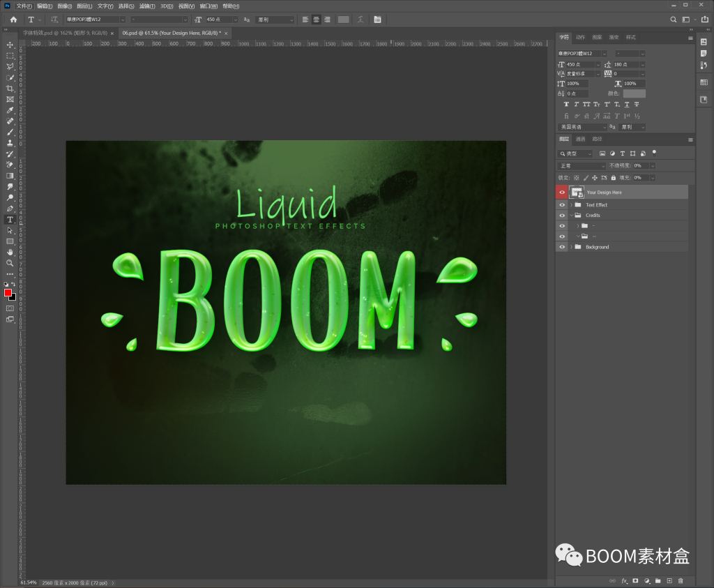The height and width of the screenshot is (588, 714).
Task: Hide the Your Design Here layer
Action: pyautogui.click(x=562, y=192)
